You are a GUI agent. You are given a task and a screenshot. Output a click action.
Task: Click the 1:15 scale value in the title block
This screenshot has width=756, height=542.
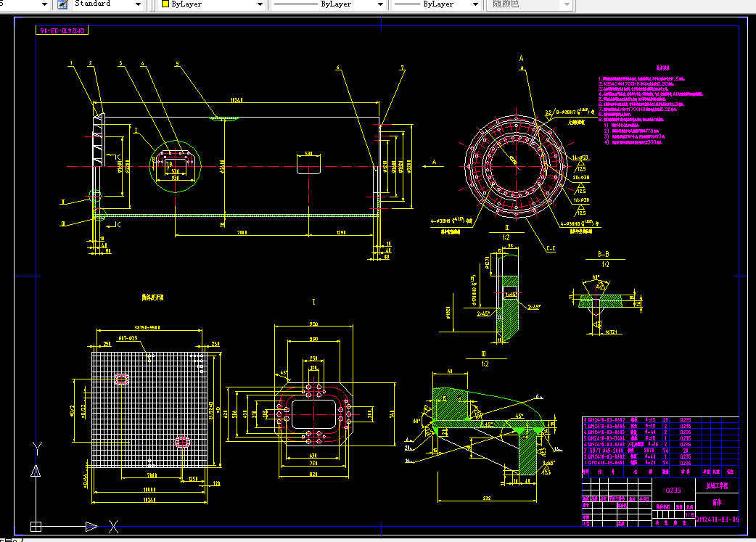tap(690, 515)
